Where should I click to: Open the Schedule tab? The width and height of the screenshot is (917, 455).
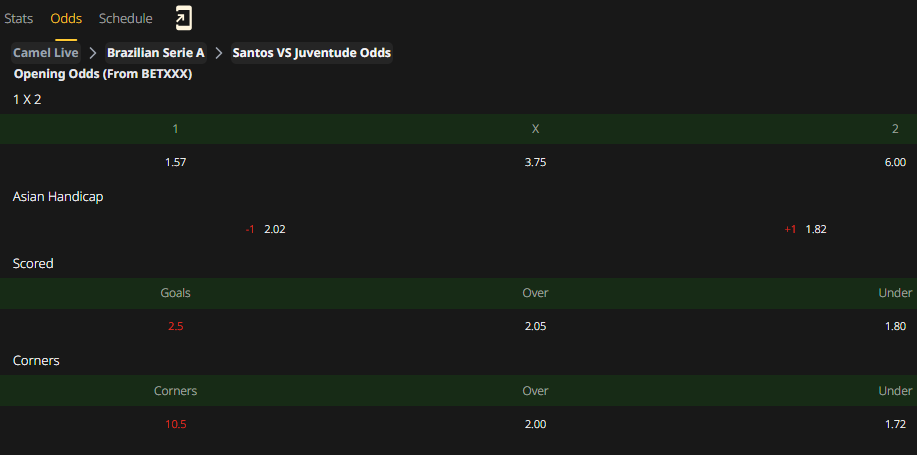click(126, 19)
